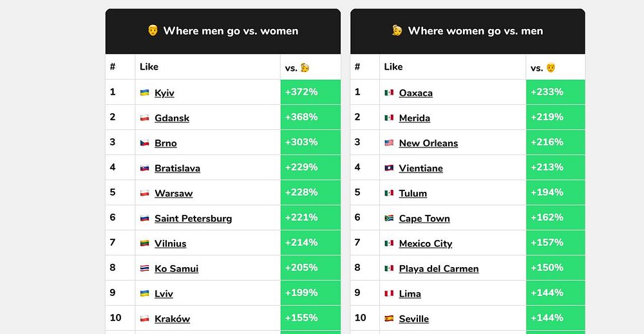Click the US flag beside New Orleans
Viewport: 644px width, 334px height.
click(x=389, y=143)
